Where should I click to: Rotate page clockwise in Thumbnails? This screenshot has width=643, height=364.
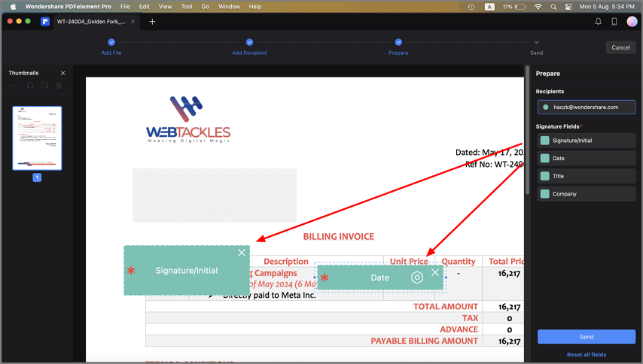point(44,86)
